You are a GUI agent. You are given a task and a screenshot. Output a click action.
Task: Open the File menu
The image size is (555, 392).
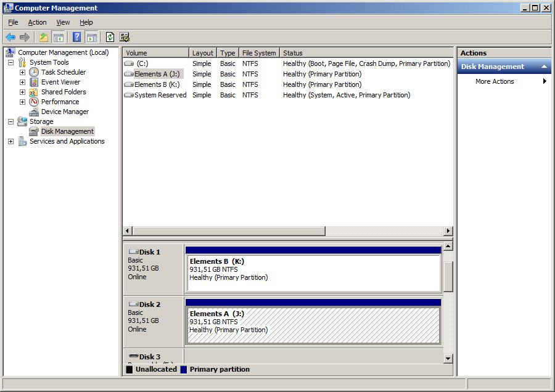[13, 22]
